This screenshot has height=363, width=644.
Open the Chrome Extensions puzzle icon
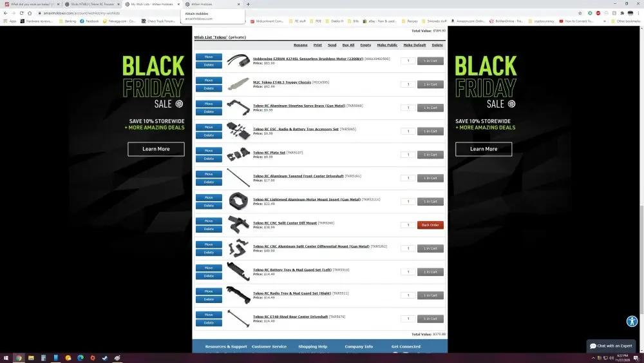coord(622,13)
